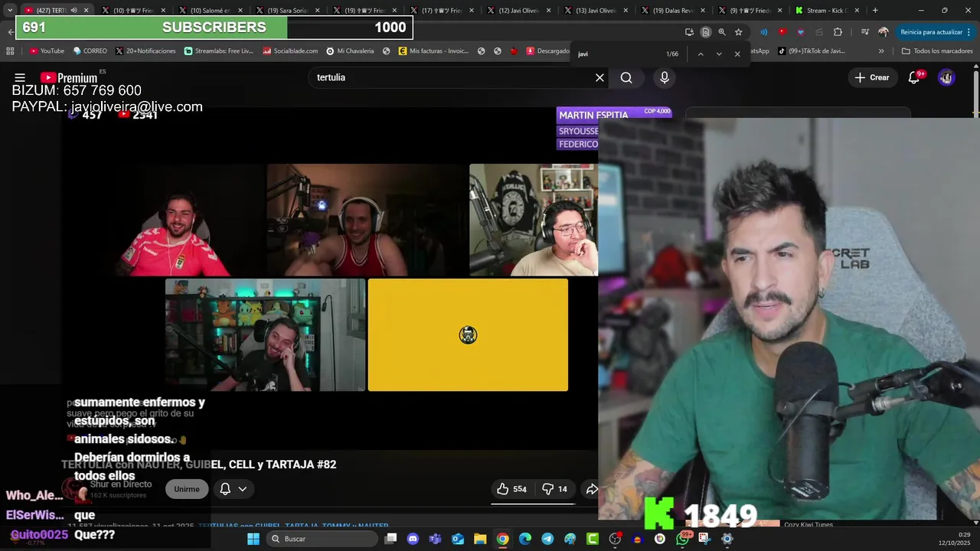Install or cast via the screen icon

(x=689, y=32)
